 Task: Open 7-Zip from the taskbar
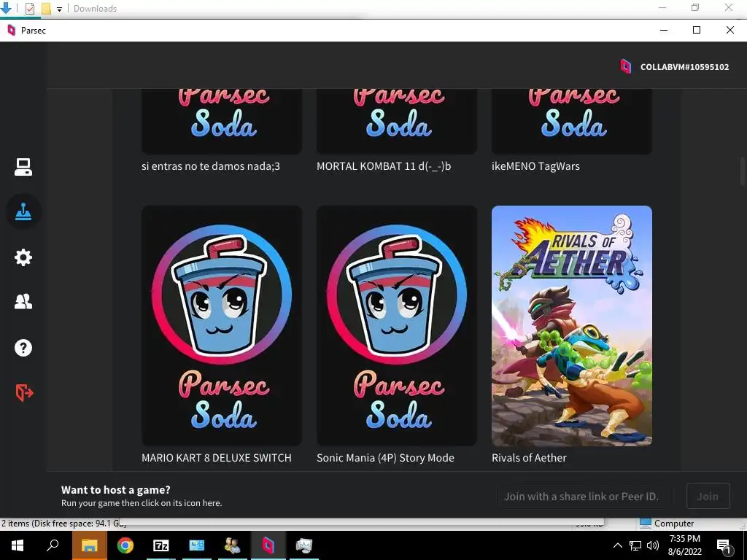tap(161, 545)
